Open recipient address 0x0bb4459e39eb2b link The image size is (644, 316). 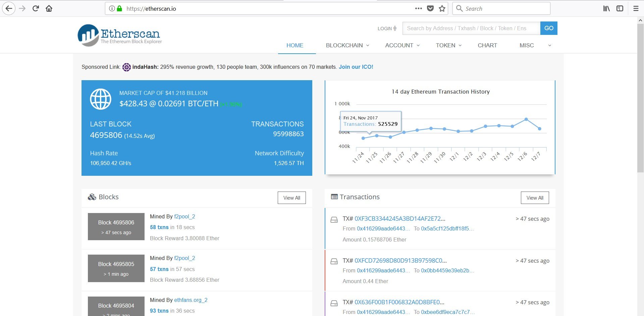coord(447,270)
